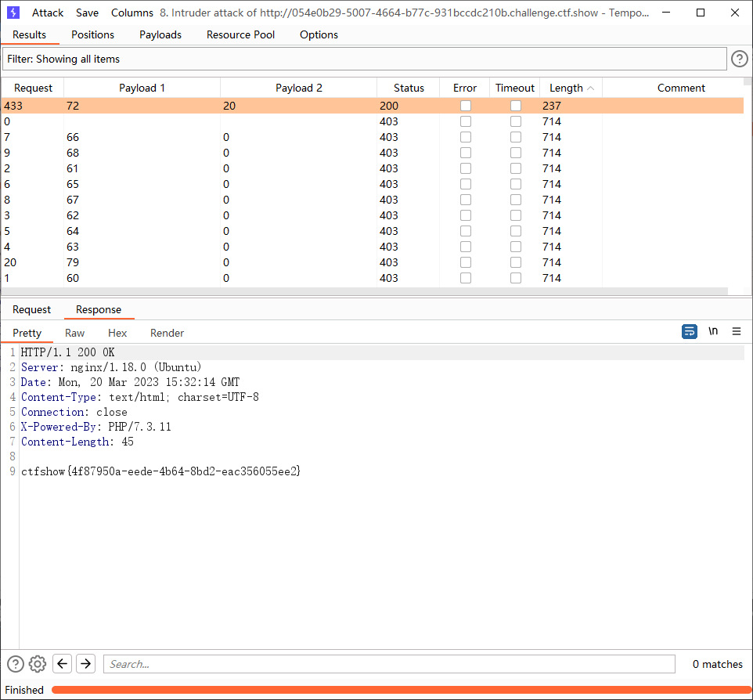Viewport: 753px width, 700px height.
Task: Toggle Error checkbox for request 0
Action: [x=466, y=121]
